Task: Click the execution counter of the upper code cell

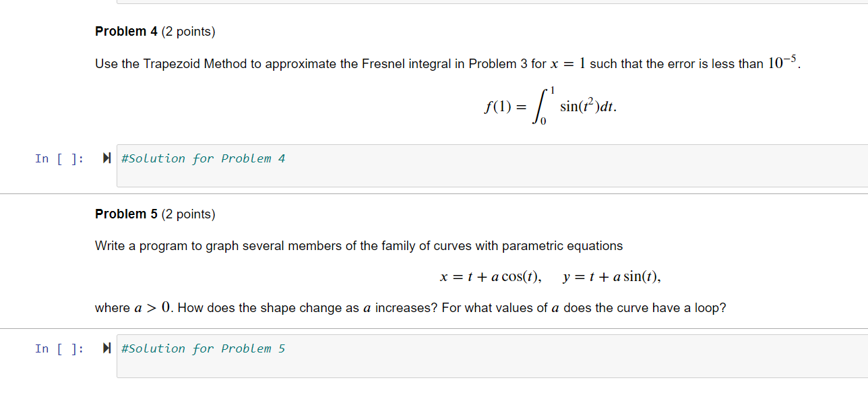Action: [60, 158]
